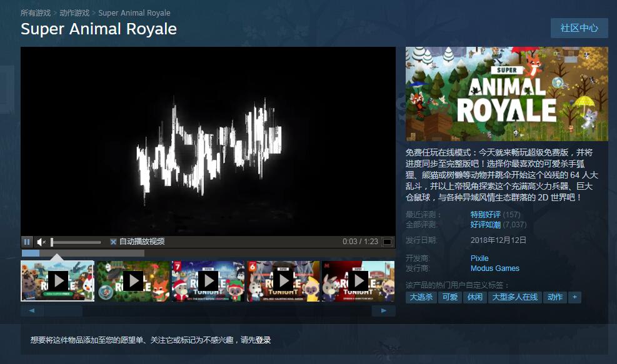Click the main video player area

(208, 142)
